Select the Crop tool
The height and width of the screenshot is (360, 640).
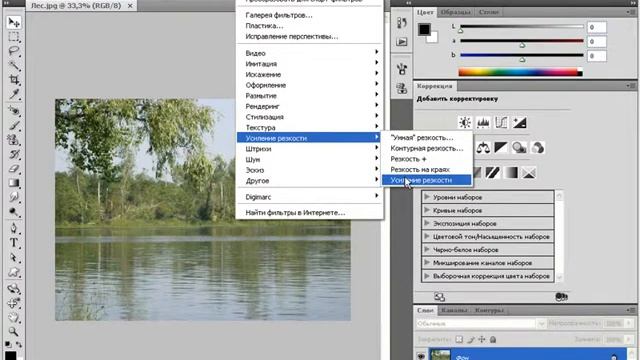pos(13,80)
